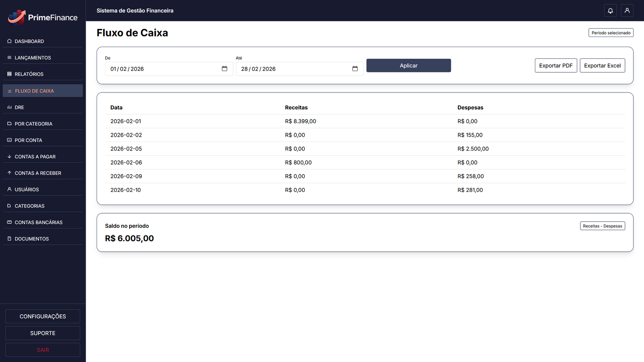This screenshot has width=644, height=362.
Task: Click the user profile icon
Action: click(627, 10)
